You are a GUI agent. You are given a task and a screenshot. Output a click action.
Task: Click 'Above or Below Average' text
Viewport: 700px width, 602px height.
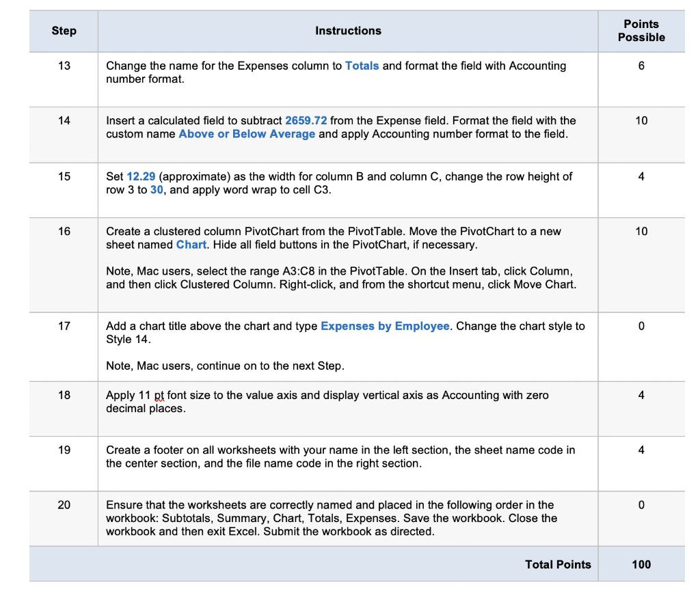tap(247, 134)
